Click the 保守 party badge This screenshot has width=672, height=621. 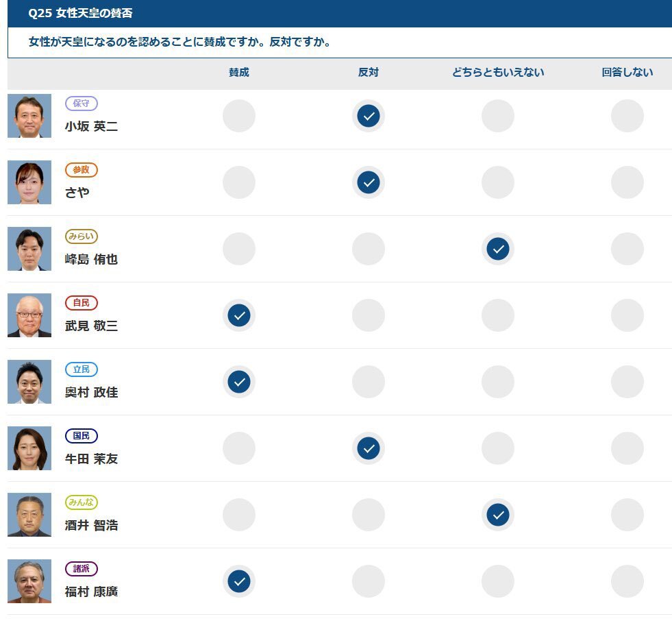[82, 103]
